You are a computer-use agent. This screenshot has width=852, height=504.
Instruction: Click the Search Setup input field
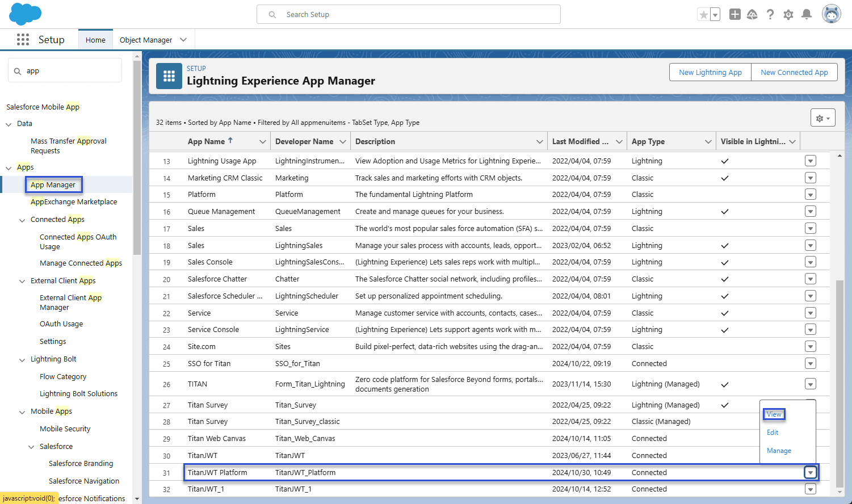[x=409, y=14]
